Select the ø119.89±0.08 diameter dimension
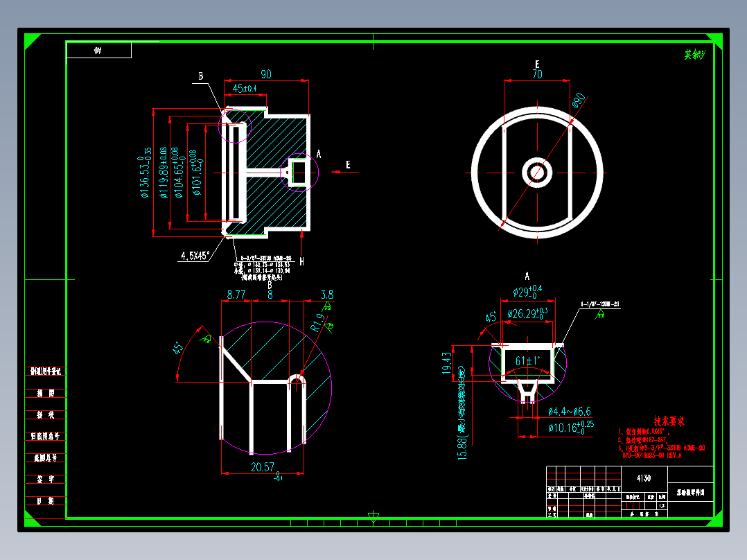Image resolution: width=747 pixels, height=560 pixels. [164, 173]
